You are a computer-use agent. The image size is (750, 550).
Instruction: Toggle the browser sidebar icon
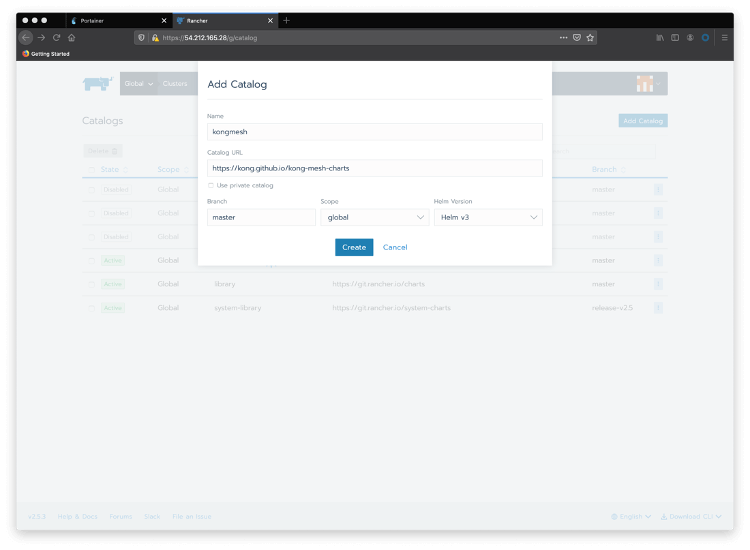(675, 37)
